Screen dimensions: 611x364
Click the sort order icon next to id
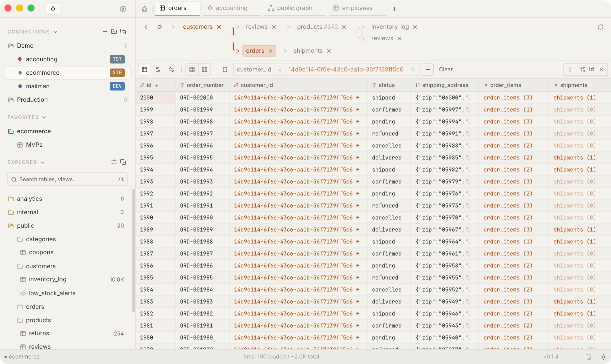tap(582, 69)
